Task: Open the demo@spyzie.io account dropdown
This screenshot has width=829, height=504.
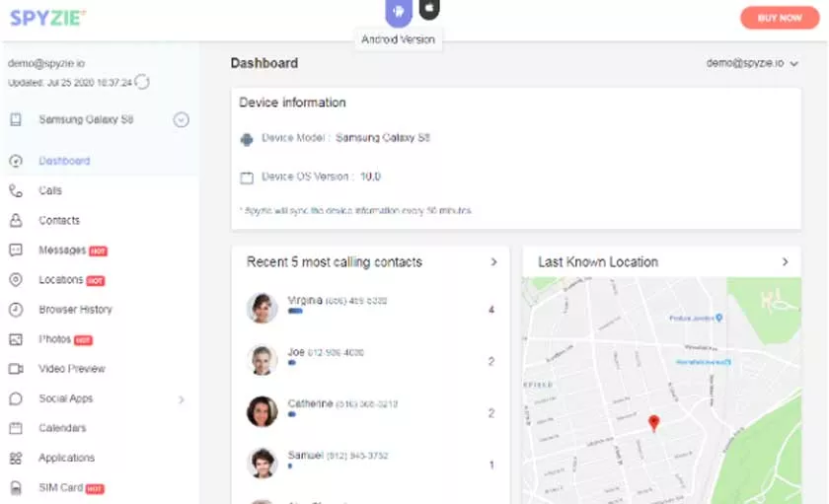Action: (x=752, y=63)
